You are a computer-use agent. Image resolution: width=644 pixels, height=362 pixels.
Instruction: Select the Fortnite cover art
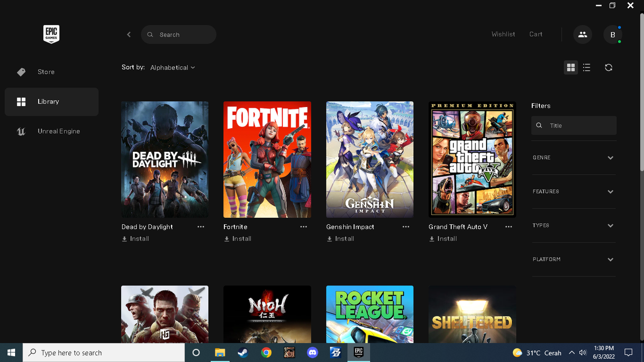pyautogui.click(x=267, y=159)
